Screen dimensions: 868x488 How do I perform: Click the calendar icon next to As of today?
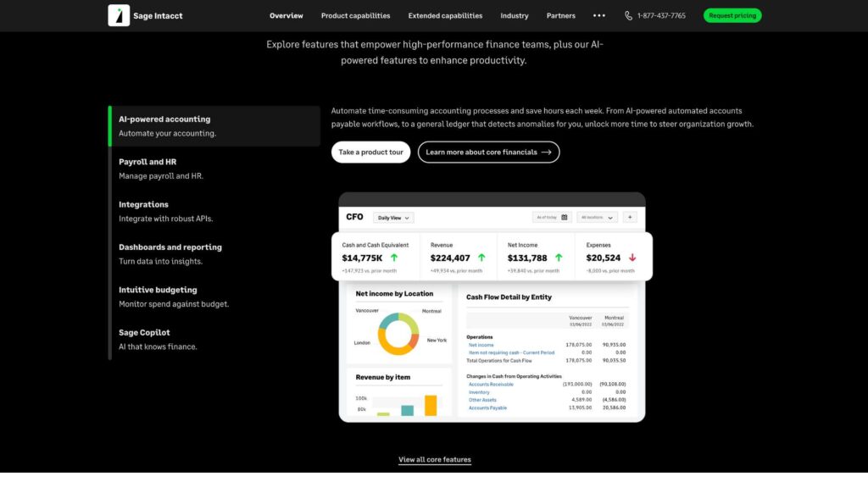[x=564, y=217]
